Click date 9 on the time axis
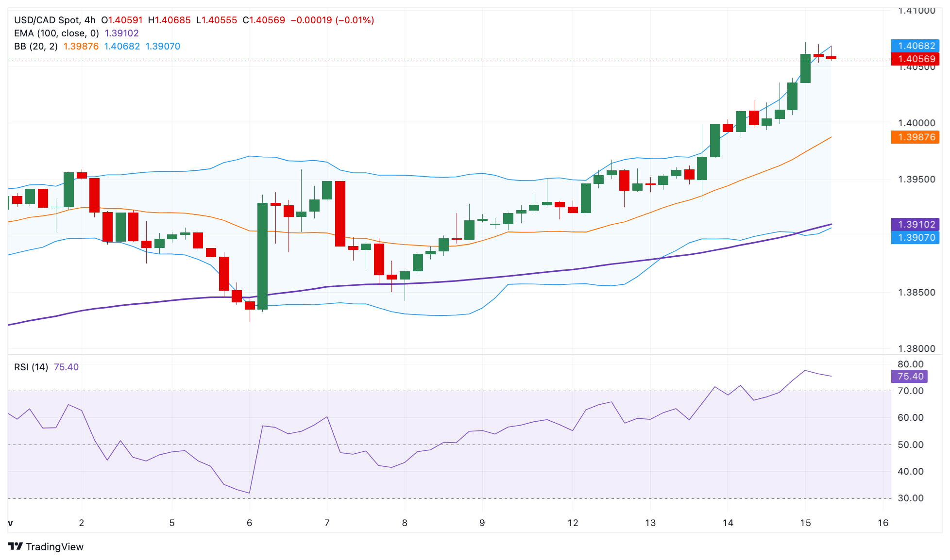Viewport: 950px width, 560px height. click(x=482, y=523)
